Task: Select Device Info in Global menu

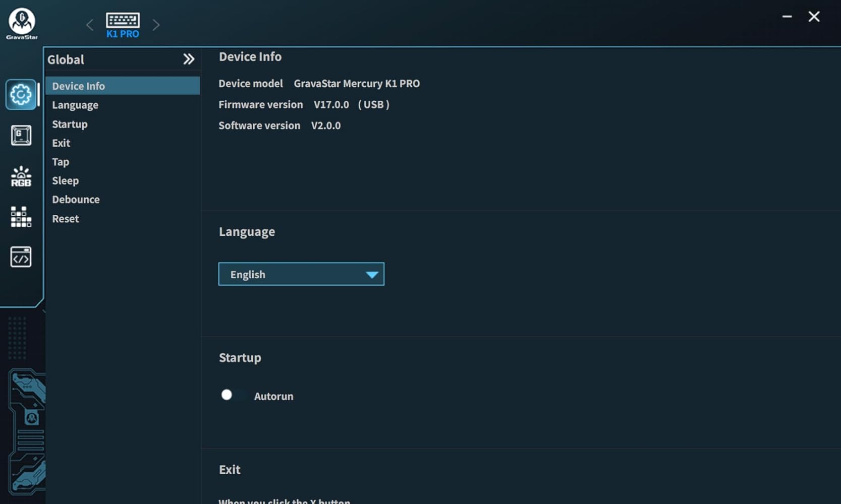Action: click(78, 86)
